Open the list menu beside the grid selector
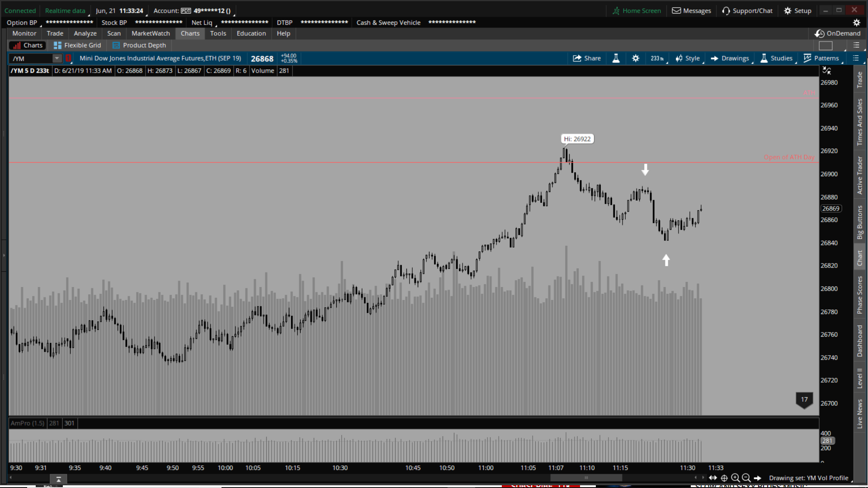This screenshot has height=488, width=868. [x=856, y=45]
